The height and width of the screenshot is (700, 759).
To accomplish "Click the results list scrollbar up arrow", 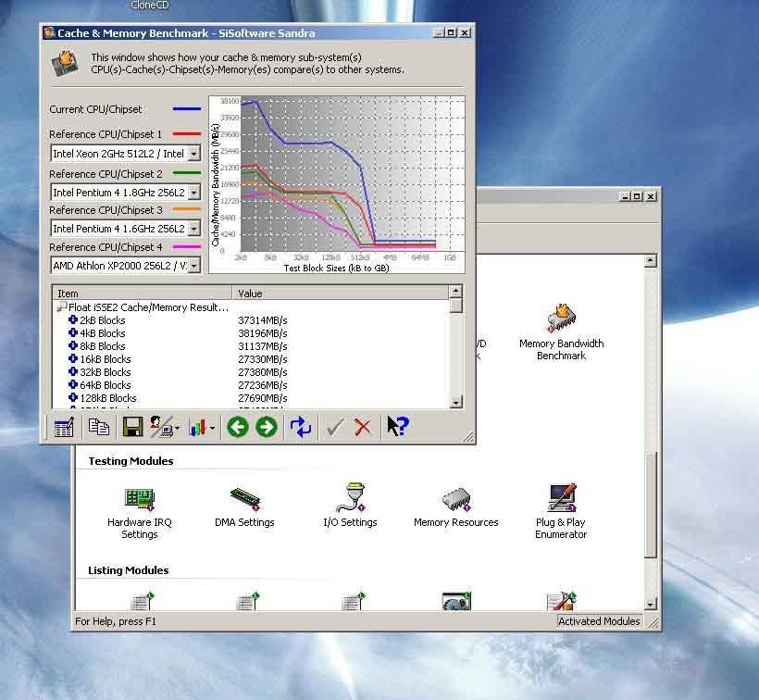I will [455, 292].
